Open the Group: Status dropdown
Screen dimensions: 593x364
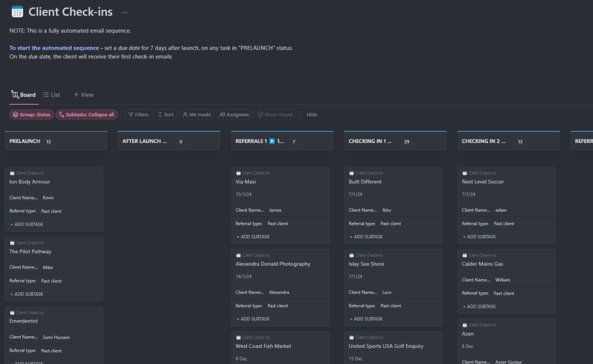tap(32, 115)
